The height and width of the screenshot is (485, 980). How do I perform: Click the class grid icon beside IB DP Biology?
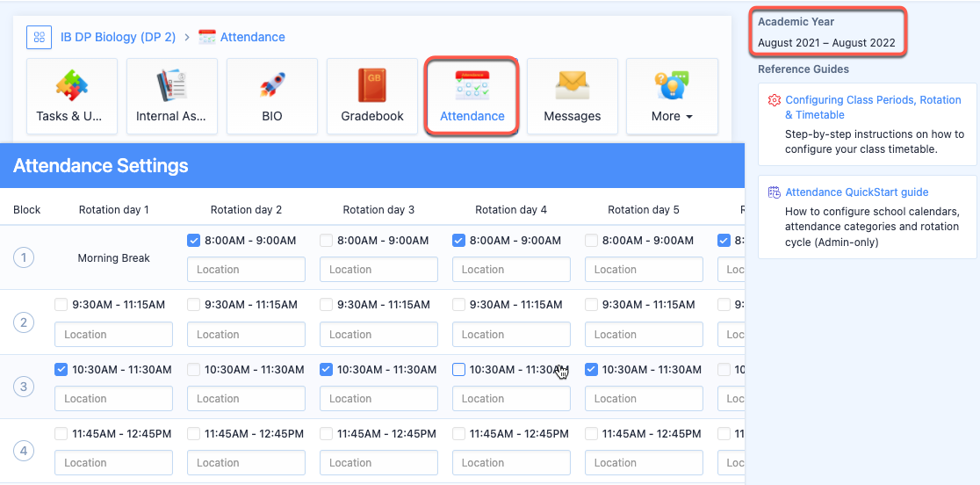(x=39, y=37)
